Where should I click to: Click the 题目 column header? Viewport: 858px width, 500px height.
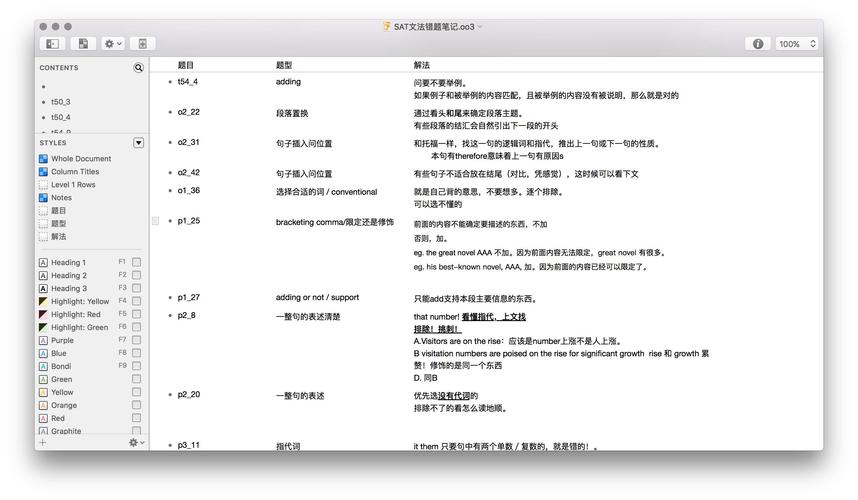[185, 65]
